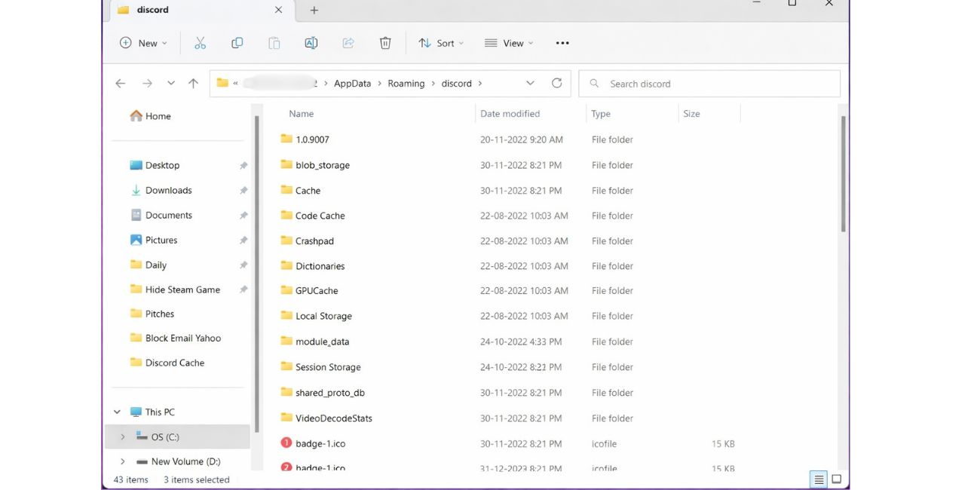Cut the selected files
Image resolution: width=980 pixels, height=490 pixels.
pos(200,43)
